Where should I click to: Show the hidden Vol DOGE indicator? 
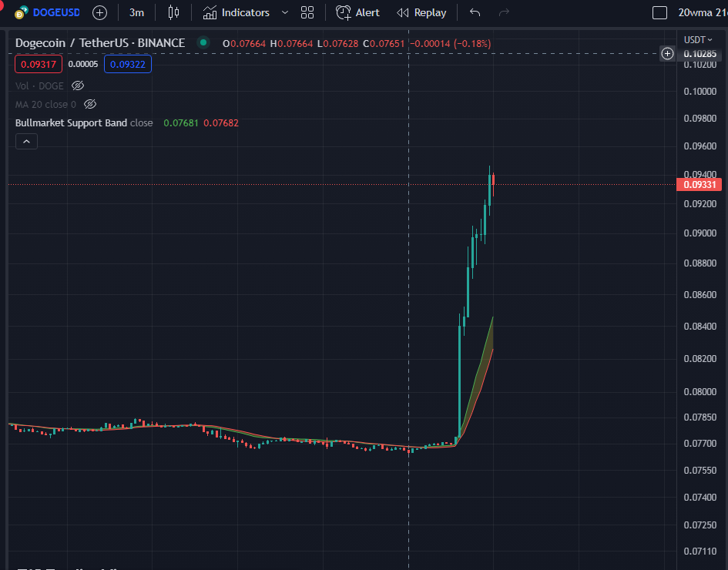78,85
